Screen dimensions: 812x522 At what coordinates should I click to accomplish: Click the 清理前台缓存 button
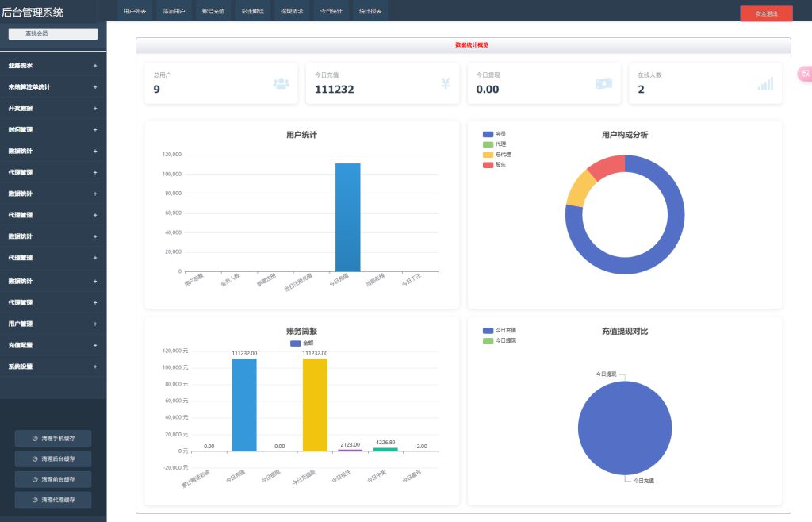point(53,479)
